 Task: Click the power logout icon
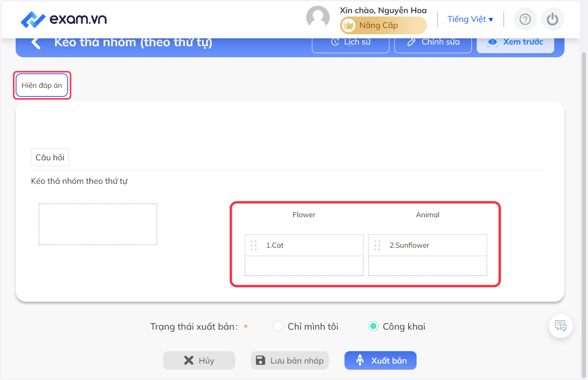point(552,20)
